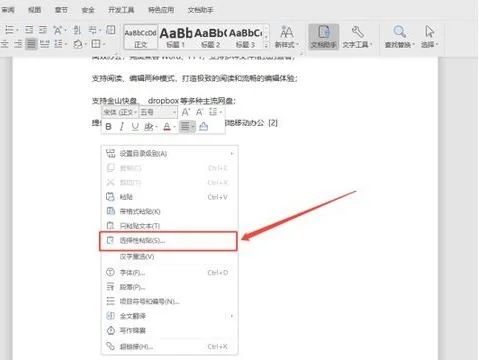
Task: Open the 特色应用 ribbon tab
Action: tap(161, 10)
